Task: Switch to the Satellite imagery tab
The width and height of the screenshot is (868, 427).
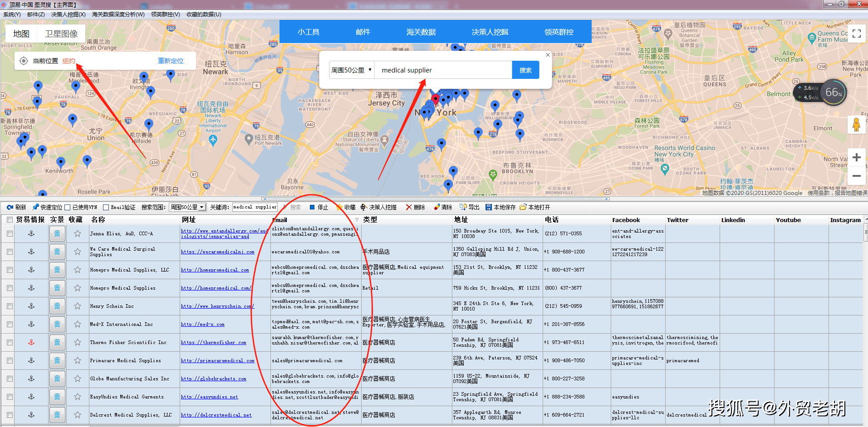Action: point(61,34)
